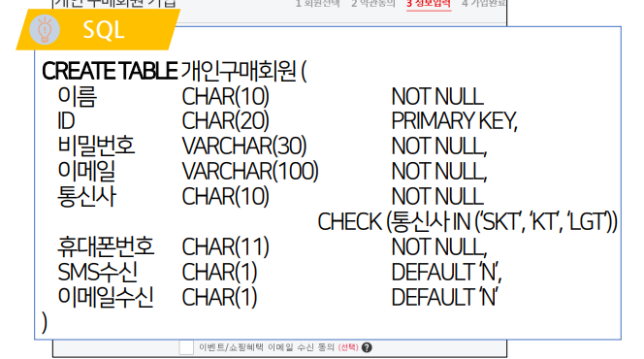Click the lightbulb icon on the SQL banner
This screenshot has height=359, width=644.
[x=45, y=29]
